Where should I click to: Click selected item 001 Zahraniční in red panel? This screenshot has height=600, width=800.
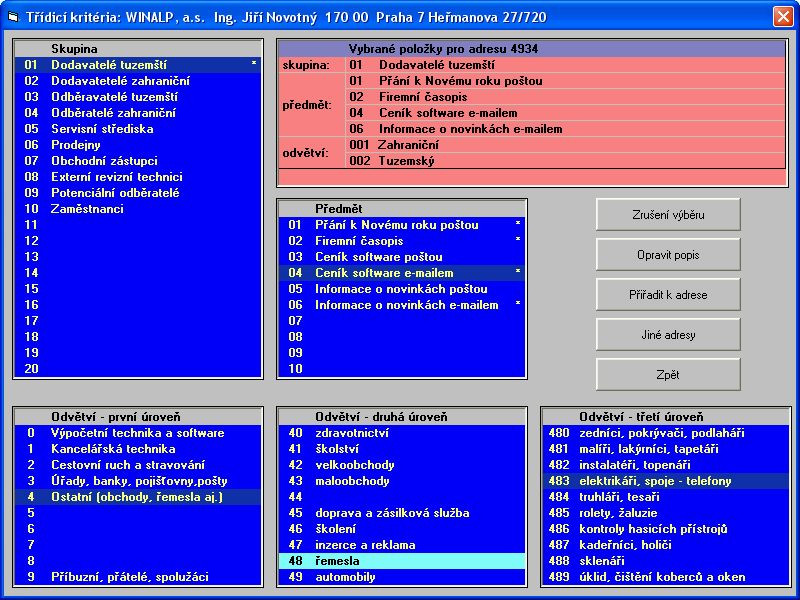click(565, 145)
